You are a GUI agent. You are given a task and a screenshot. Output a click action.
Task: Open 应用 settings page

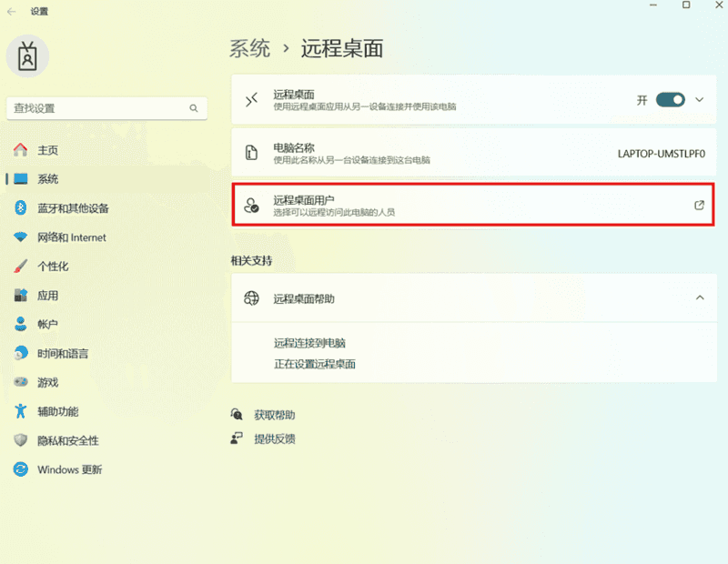48,296
